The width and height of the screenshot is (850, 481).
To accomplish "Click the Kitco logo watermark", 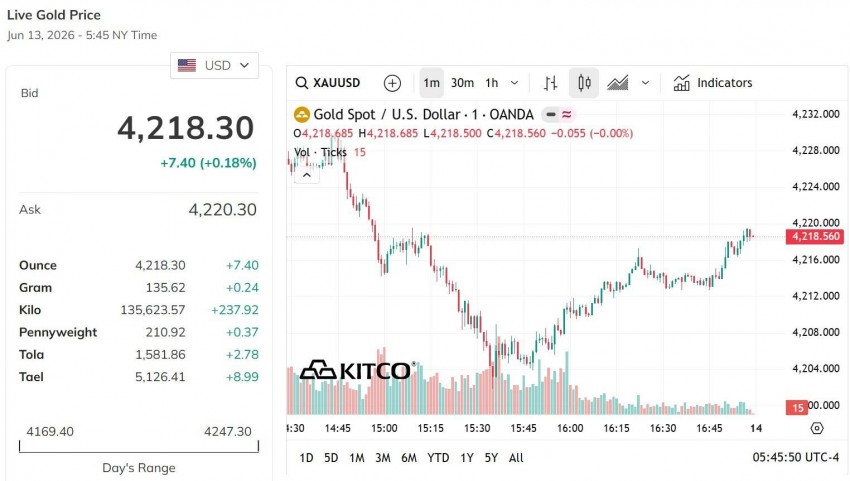I will coord(358,370).
